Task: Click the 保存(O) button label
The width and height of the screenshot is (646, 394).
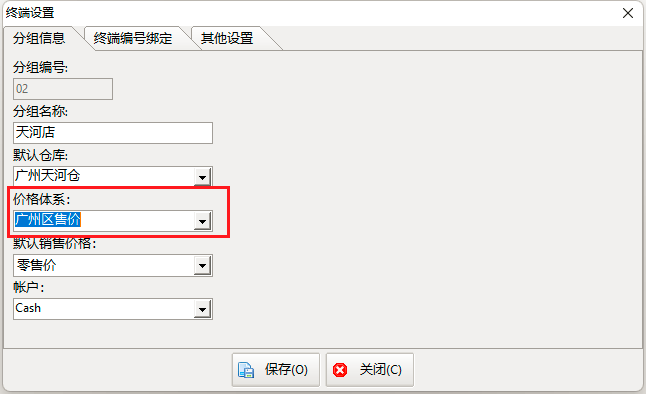Action: (286, 370)
